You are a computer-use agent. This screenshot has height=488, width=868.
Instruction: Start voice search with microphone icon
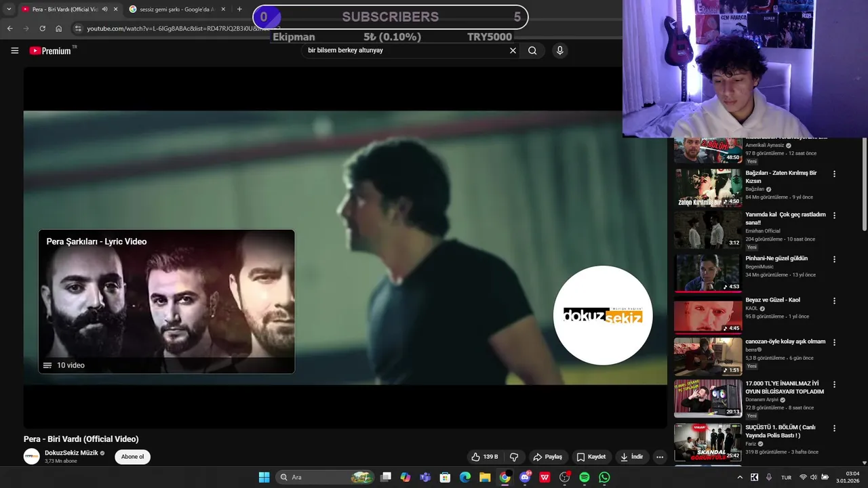[559, 50]
